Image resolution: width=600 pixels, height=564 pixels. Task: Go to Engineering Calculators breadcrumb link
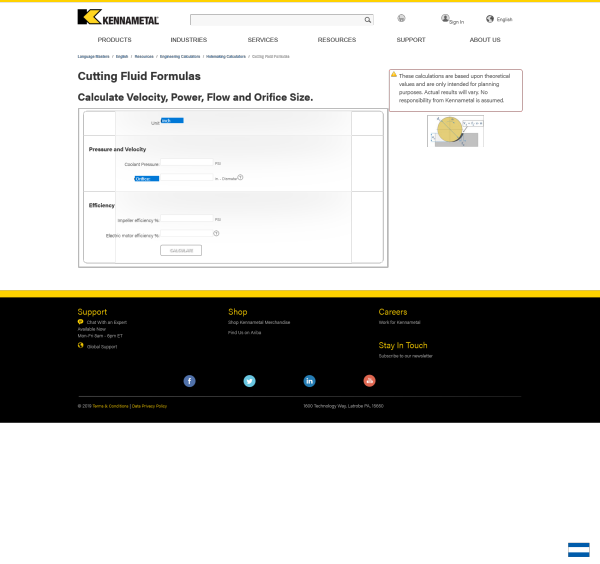tap(180, 57)
